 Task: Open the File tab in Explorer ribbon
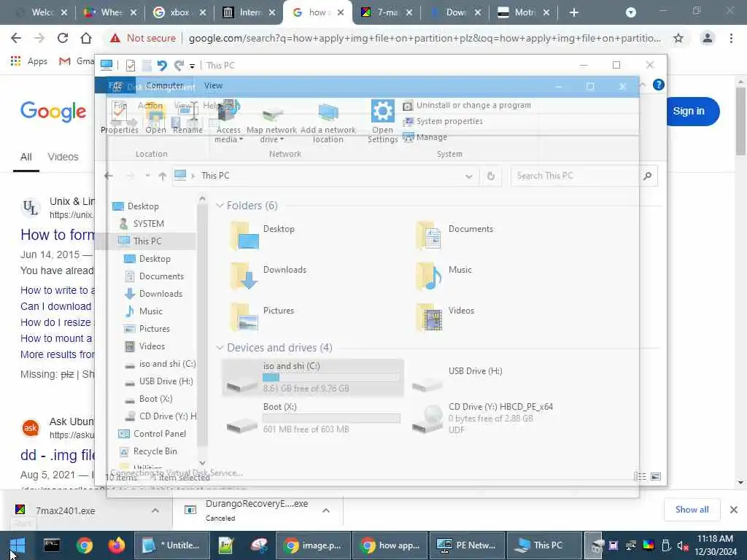point(115,86)
